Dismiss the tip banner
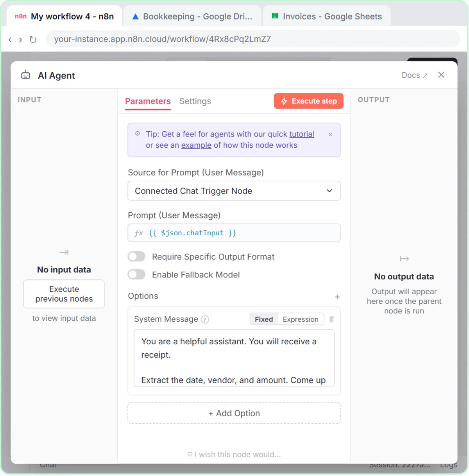 331,134
